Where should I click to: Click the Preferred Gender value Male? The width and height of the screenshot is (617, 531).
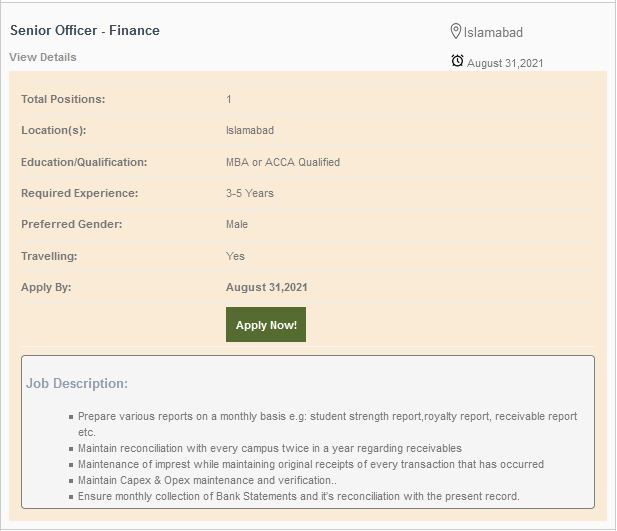237,224
